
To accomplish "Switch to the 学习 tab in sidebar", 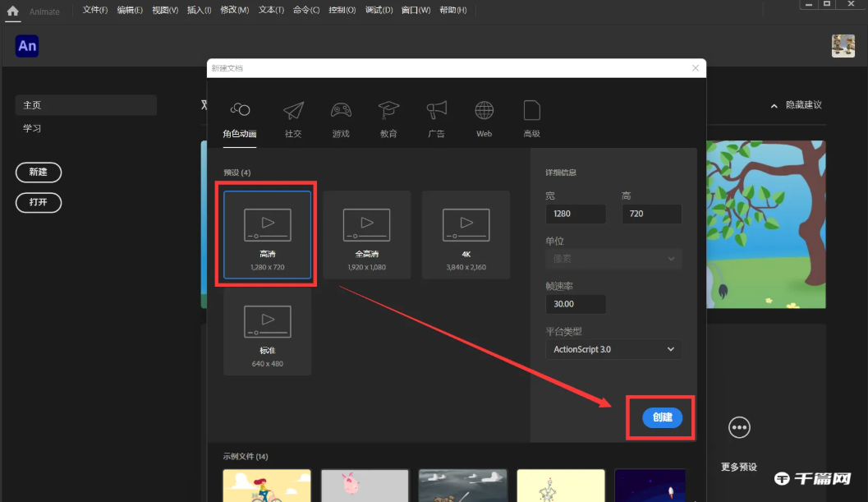I will click(32, 127).
